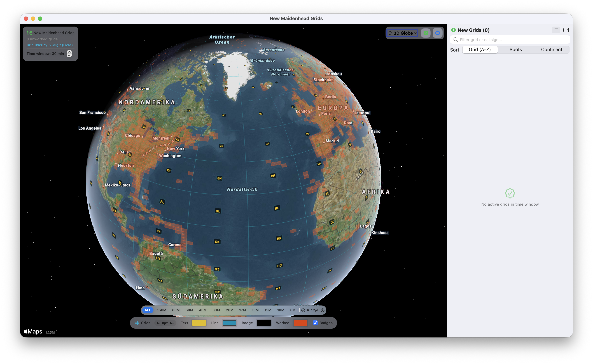The height and width of the screenshot is (364, 593).
Task: Click the GK grid badge on globe
Action: coord(217,242)
